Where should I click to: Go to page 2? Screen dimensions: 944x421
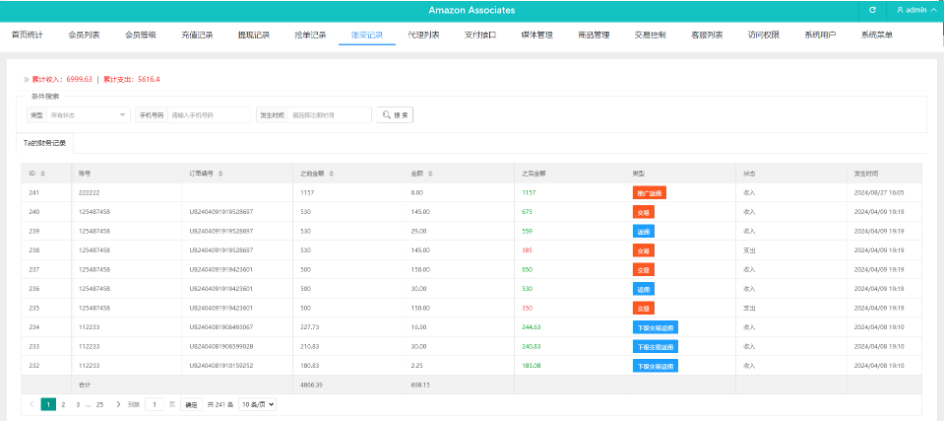(x=63, y=404)
